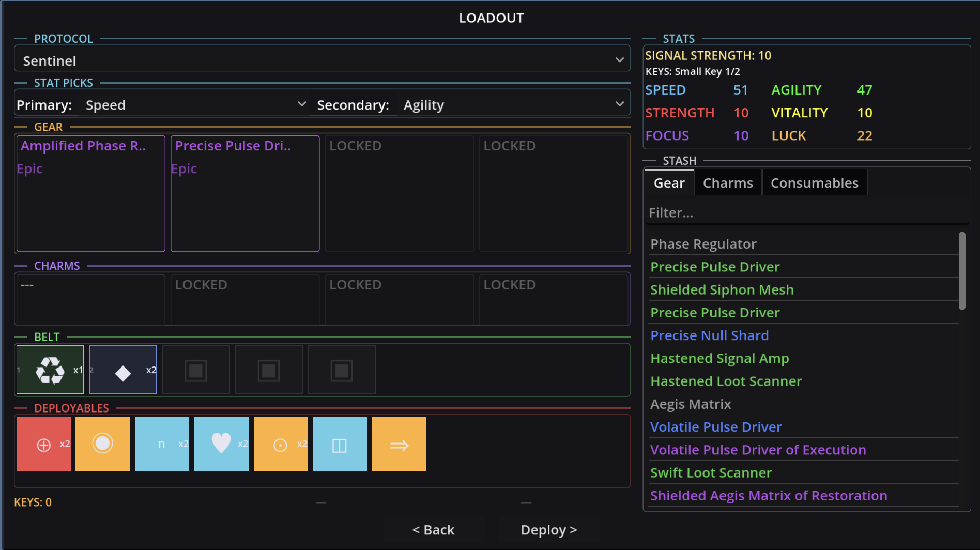Image resolution: width=980 pixels, height=550 pixels.
Task: Open the Primary stat dropdown
Action: tap(196, 104)
